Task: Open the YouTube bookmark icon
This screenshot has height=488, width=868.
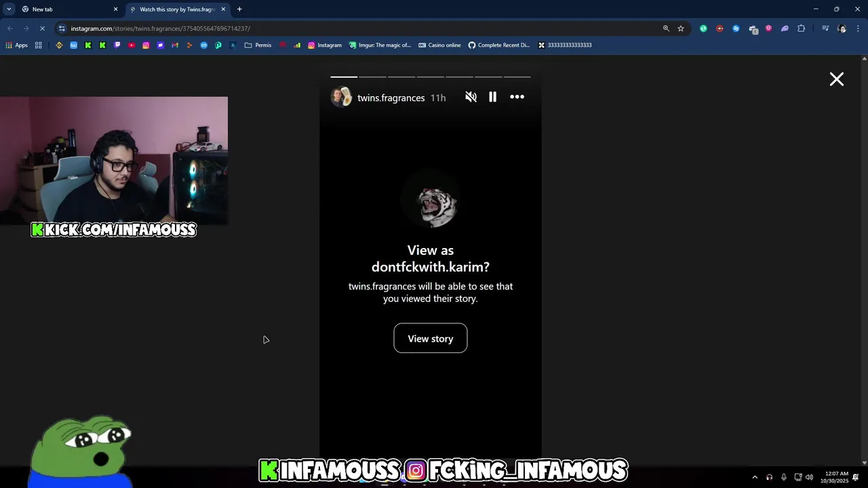Action: point(132,45)
